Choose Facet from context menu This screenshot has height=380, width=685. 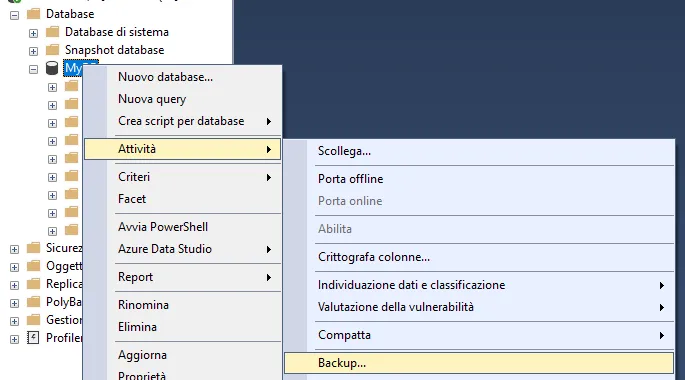click(x=183, y=199)
